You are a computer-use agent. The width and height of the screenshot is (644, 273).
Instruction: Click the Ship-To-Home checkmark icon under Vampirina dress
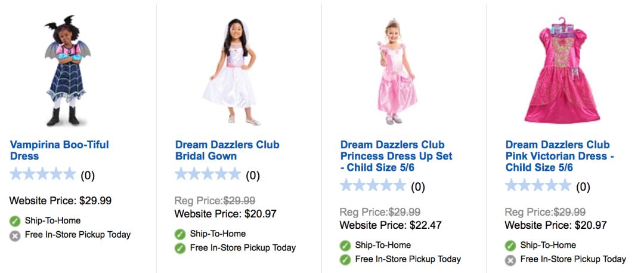[x=15, y=221]
